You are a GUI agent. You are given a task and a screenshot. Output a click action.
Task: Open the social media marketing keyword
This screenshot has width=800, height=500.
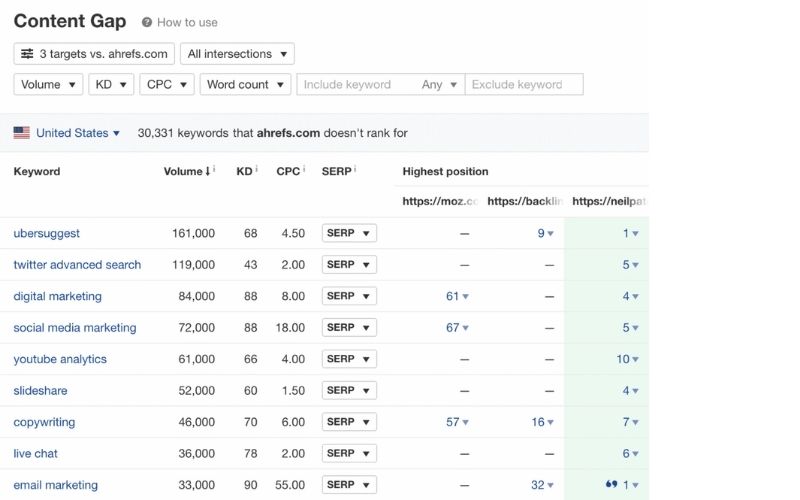75,328
